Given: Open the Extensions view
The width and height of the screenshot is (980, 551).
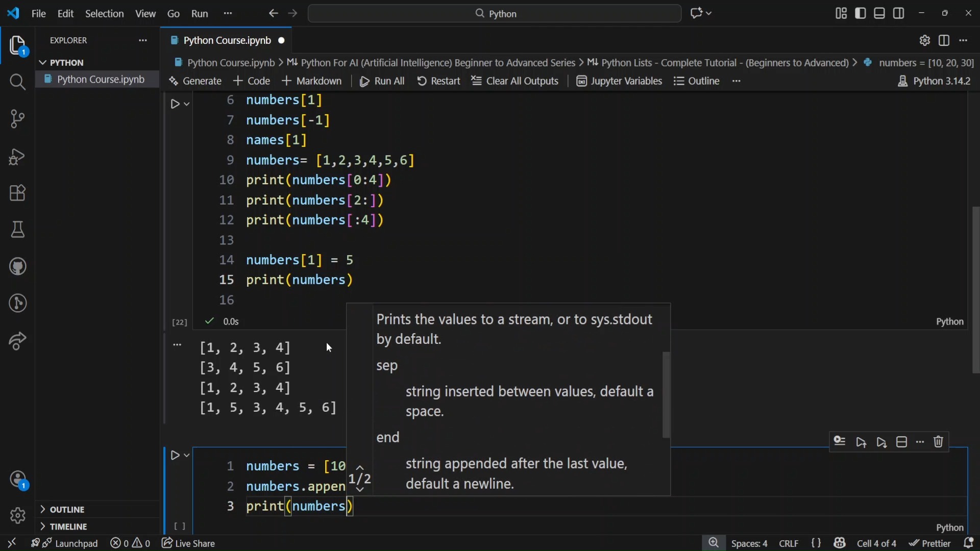Looking at the screenshot, I should (x=18, y=193).
